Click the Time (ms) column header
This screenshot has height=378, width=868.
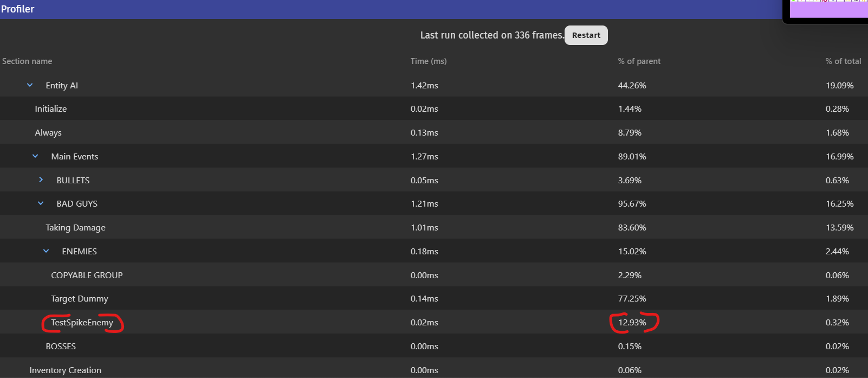click(428, 61)
